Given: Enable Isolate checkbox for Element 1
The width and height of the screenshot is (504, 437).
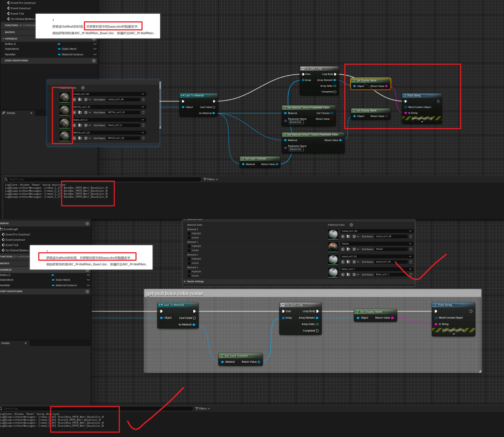Looking at the screenshot, I should point(189,250).
